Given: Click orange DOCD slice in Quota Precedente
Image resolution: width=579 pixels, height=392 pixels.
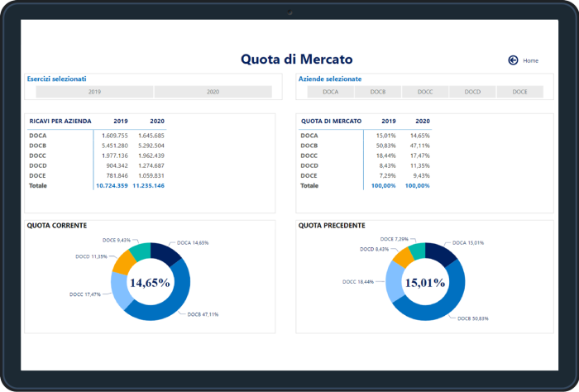Looking at the screenshot, I should (403, 256).
